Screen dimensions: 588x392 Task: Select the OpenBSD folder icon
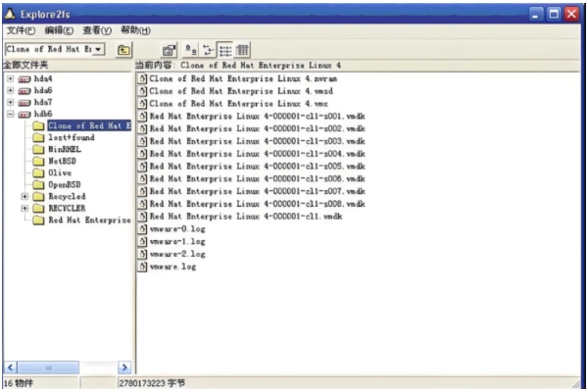point(38,184)
